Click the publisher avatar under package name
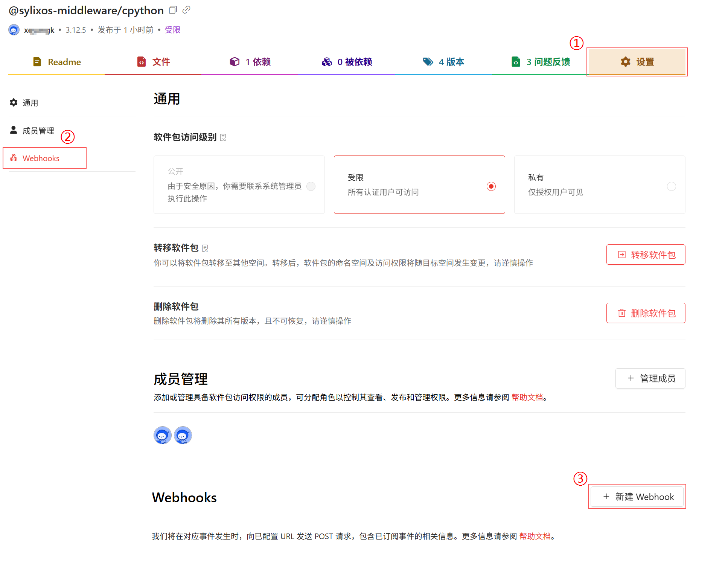Screen dimensions: 728x564 pyautogui.click(x=14, y=30)
